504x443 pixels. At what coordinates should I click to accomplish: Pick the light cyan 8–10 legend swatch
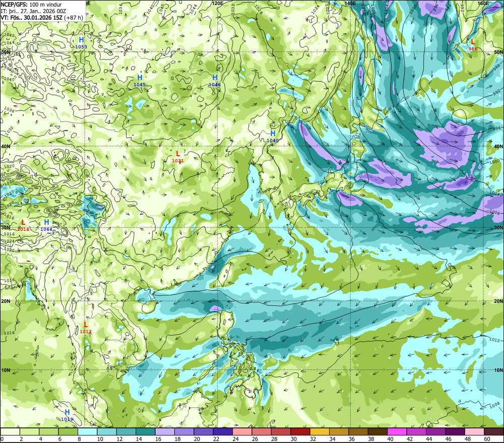(87, 431)
